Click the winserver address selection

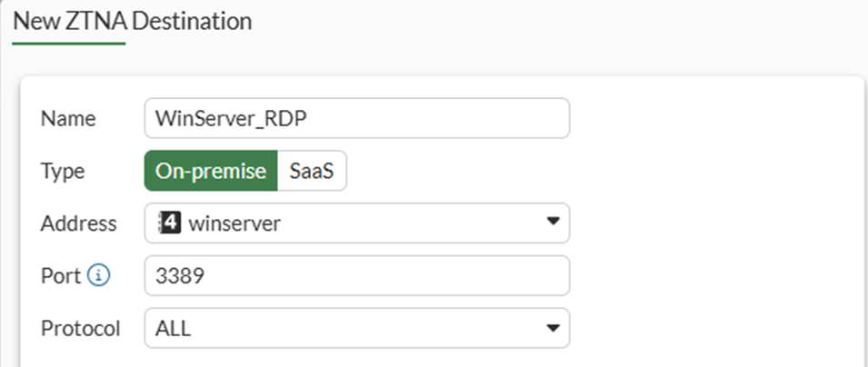coord(234,223)
